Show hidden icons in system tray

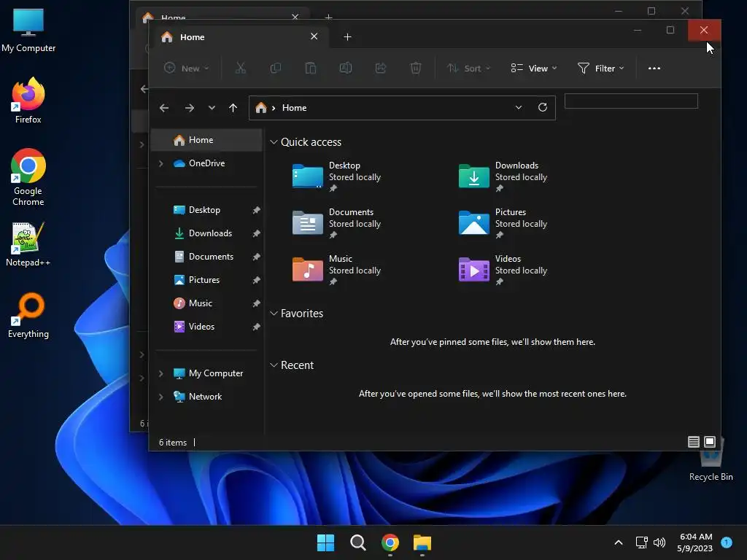619,542
